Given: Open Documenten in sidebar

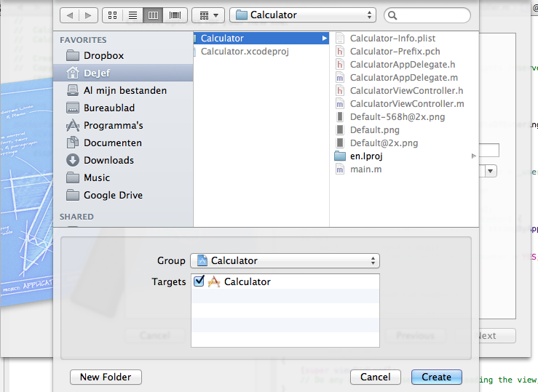Looking at the screenshot, I should click(123, 143).
